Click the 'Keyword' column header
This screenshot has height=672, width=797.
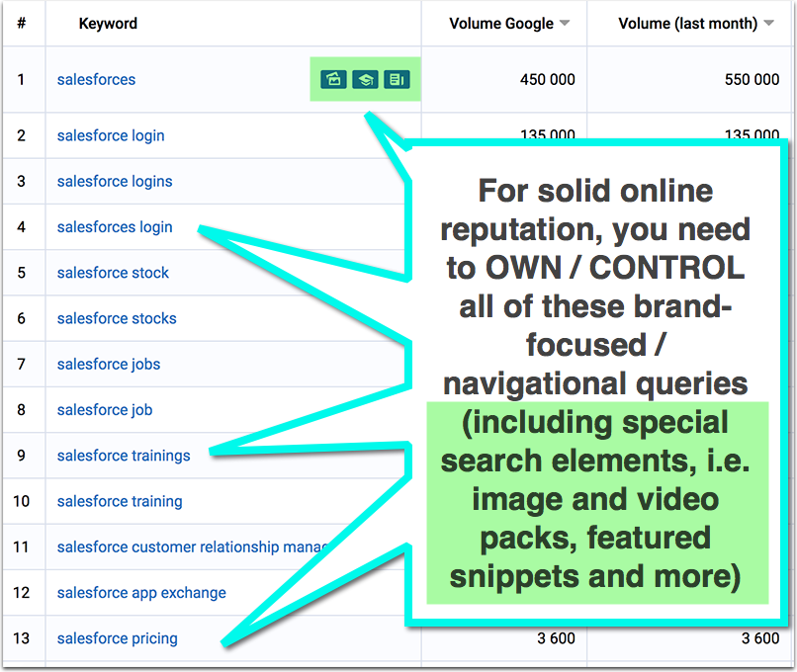[x=108, y=24]
